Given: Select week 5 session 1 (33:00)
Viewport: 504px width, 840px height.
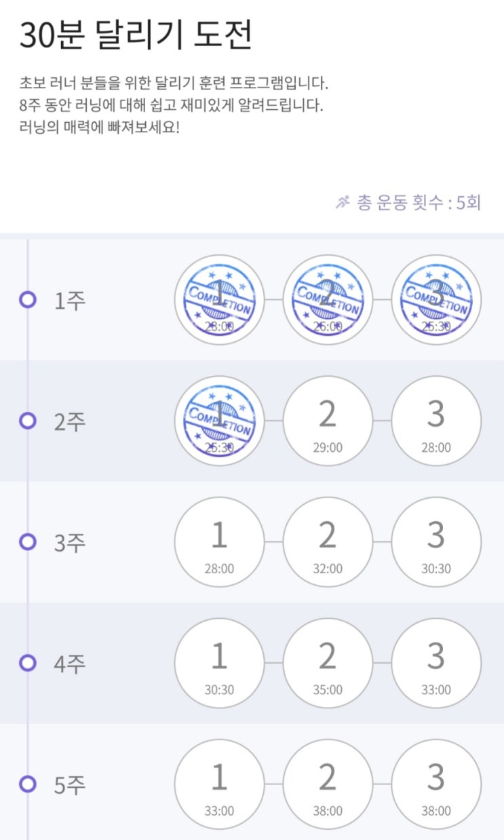Looking at the screenshot, I should (x=219, y=784).
